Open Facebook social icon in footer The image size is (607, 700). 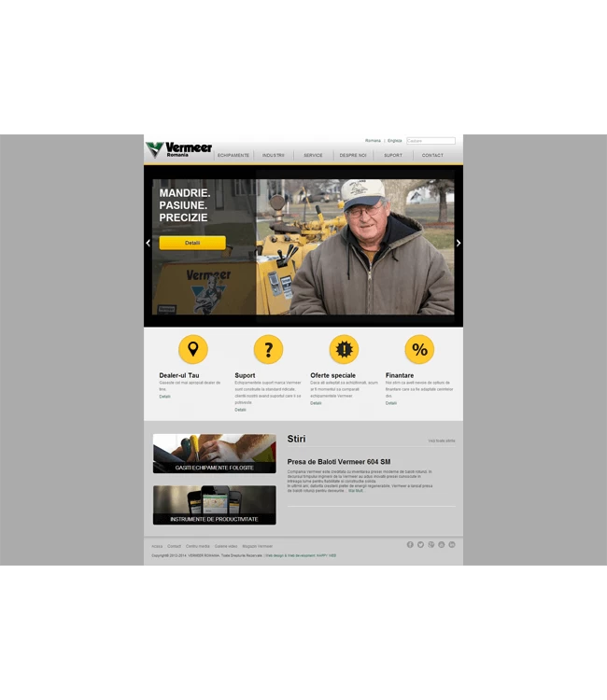[x=410, y=545]
